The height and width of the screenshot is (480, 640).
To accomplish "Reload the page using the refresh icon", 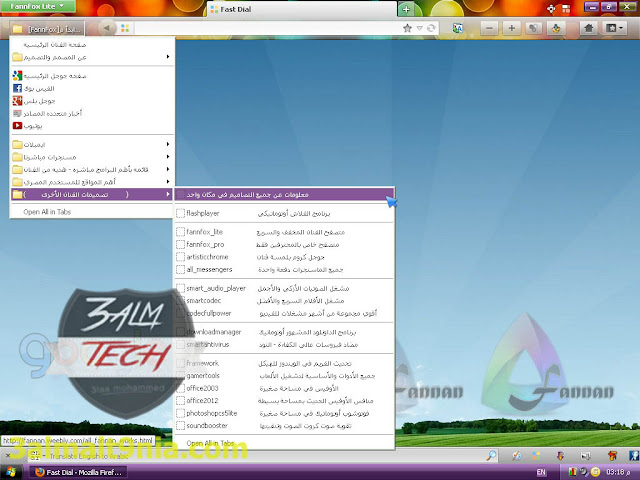I will click(431, 28).
